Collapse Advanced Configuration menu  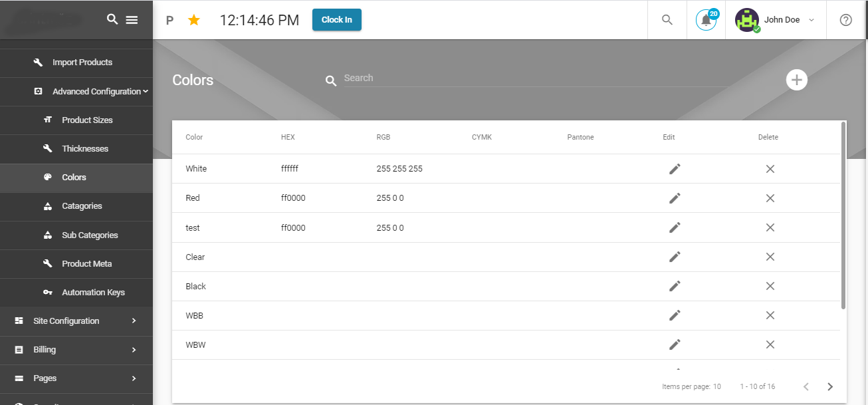pyautogui.click(x=145, y=91)
